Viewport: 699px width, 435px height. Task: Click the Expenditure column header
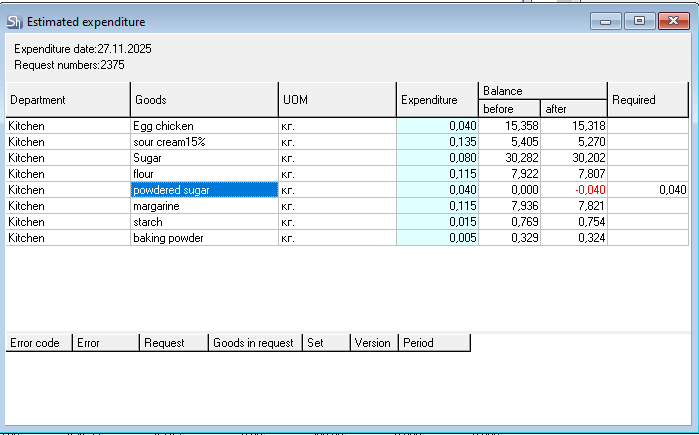[437, 100]
